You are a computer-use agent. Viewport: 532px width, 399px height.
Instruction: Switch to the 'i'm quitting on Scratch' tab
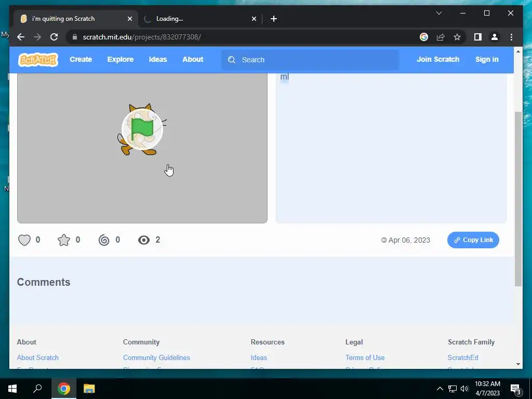tap(76, 19)
